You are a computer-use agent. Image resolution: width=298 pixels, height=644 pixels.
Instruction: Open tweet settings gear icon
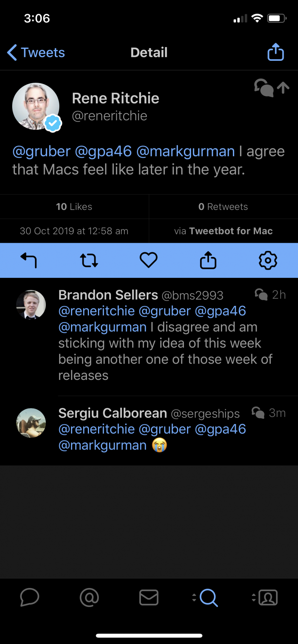[x=268, y=260]
